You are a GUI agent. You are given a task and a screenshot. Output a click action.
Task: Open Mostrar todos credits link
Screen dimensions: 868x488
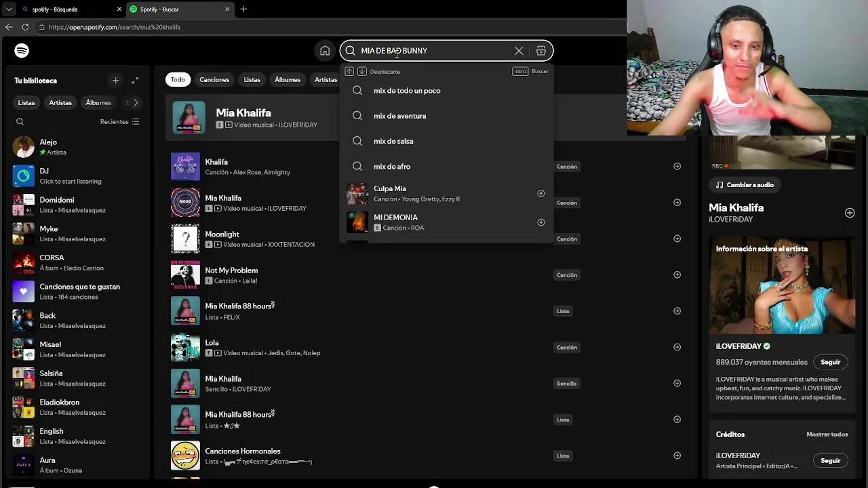tap(827, 434)
